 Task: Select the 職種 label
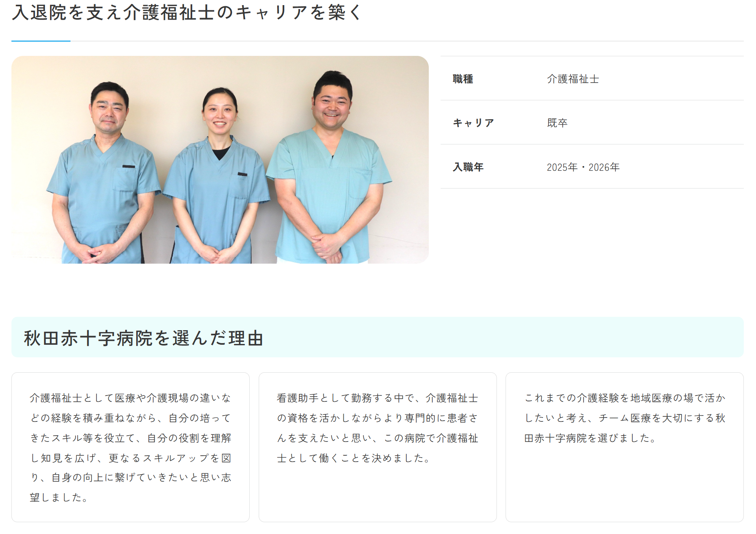[463, 79]
